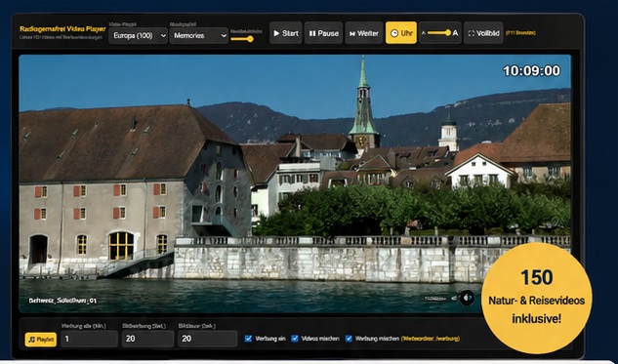Click the Schweiz_Solothurn_01 video title text
The image size is (618, 364).
(62, 301)
